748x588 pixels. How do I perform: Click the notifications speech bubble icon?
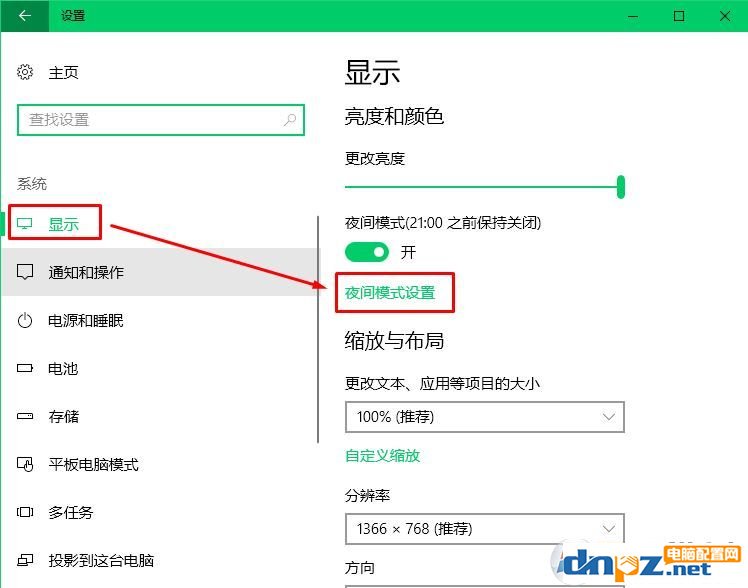pos(25,272)
